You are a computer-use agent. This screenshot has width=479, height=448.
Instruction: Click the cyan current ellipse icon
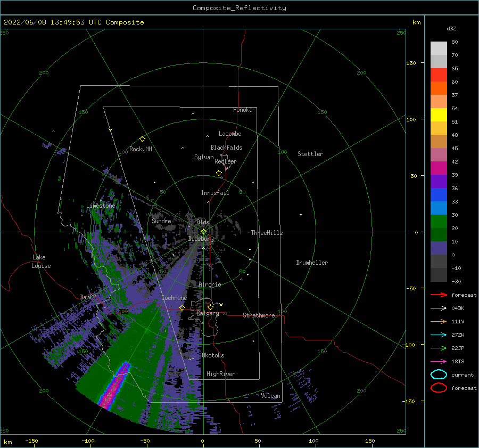pyautogui.click(x=439, y=374)
